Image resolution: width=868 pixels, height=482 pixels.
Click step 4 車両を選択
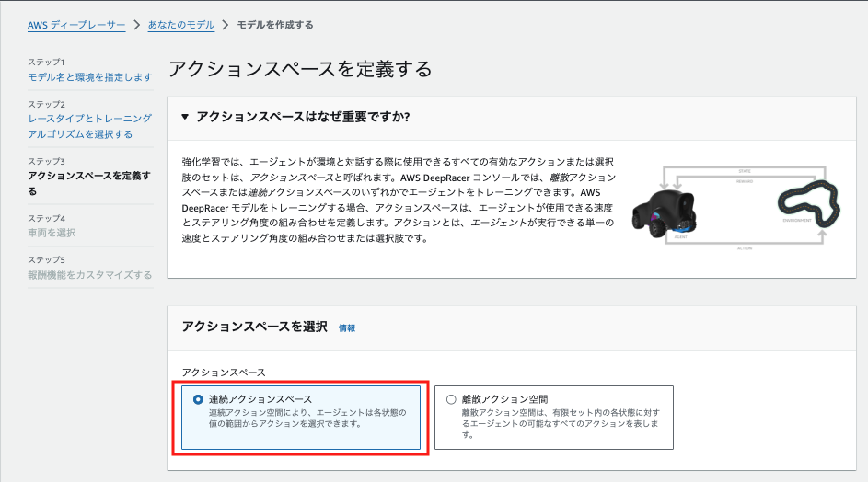coord(52,233)
